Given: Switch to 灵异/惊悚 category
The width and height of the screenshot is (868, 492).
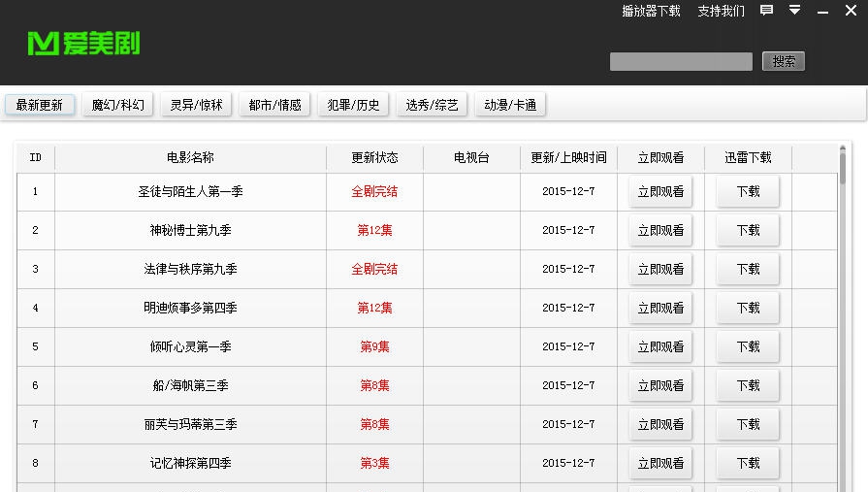Looking at the screenshot, I should pyautogui.click(x=196, y=105).
